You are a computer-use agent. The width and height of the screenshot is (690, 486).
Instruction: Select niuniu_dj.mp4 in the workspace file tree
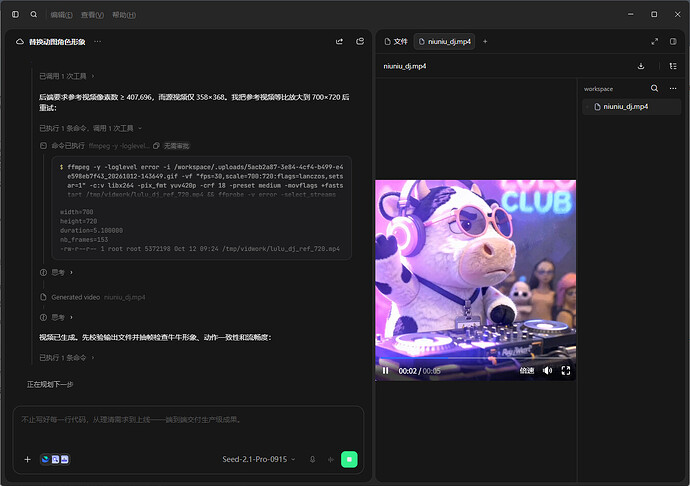point(631,107)
